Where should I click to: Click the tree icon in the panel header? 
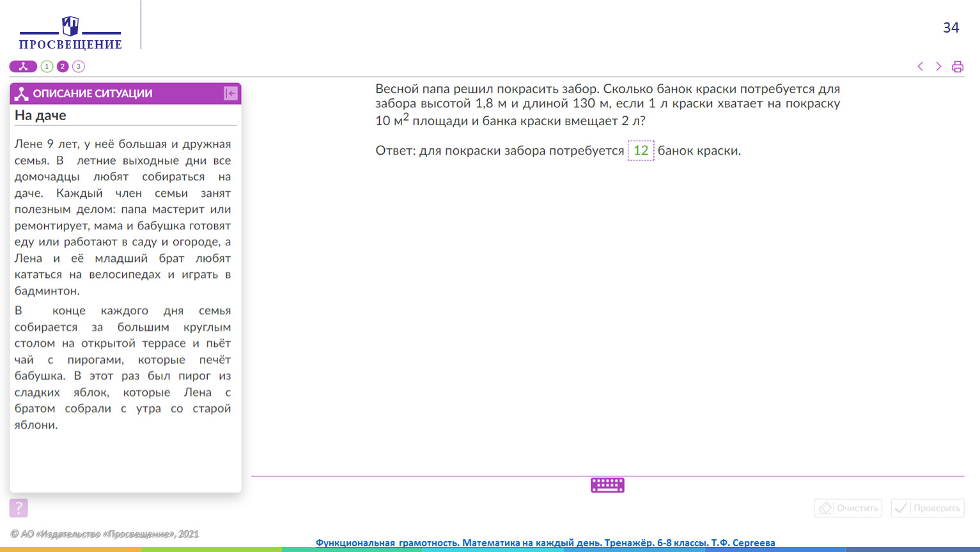22,93
